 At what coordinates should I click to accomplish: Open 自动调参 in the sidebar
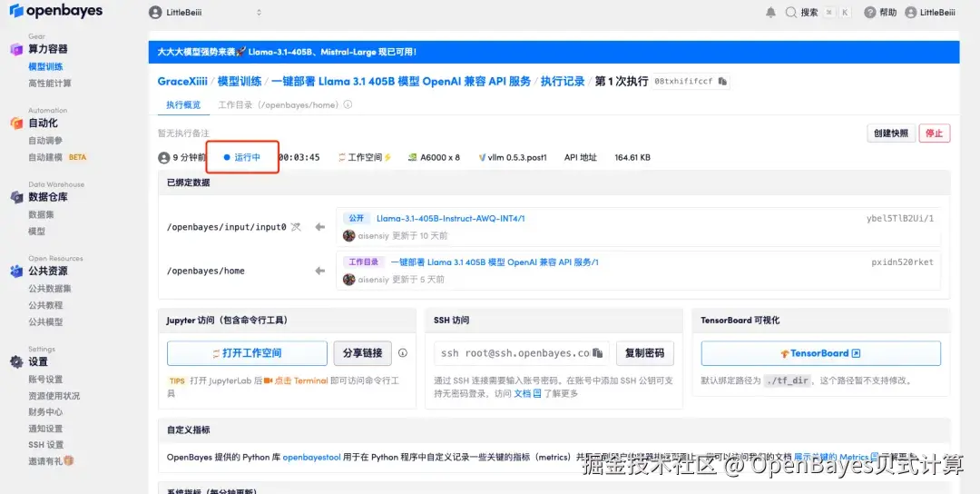click(x=45, y=141)
